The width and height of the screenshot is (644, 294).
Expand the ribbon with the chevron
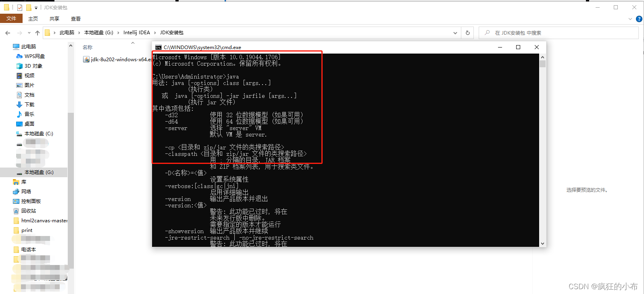coord(630,19)
